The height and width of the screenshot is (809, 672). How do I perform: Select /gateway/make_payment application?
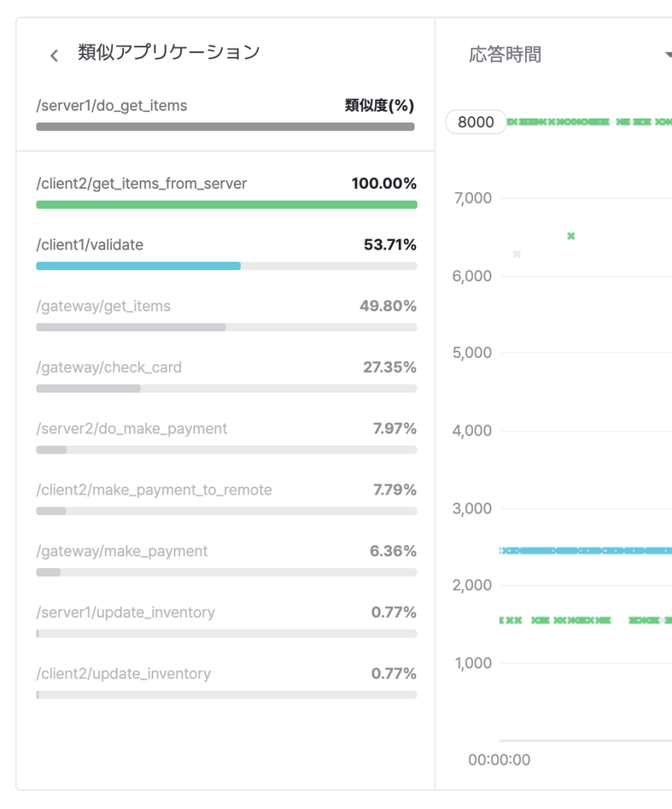(x=122, y=551)
